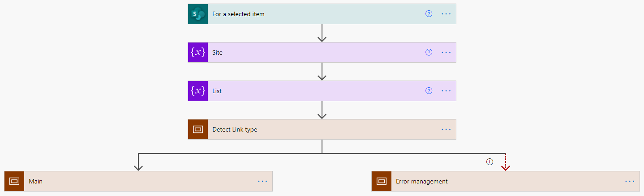The height and width of the screenshot is (196, 644).
Task: Click the variable icon on the List action
Action: pyautogui.click(x=198, y=91)
